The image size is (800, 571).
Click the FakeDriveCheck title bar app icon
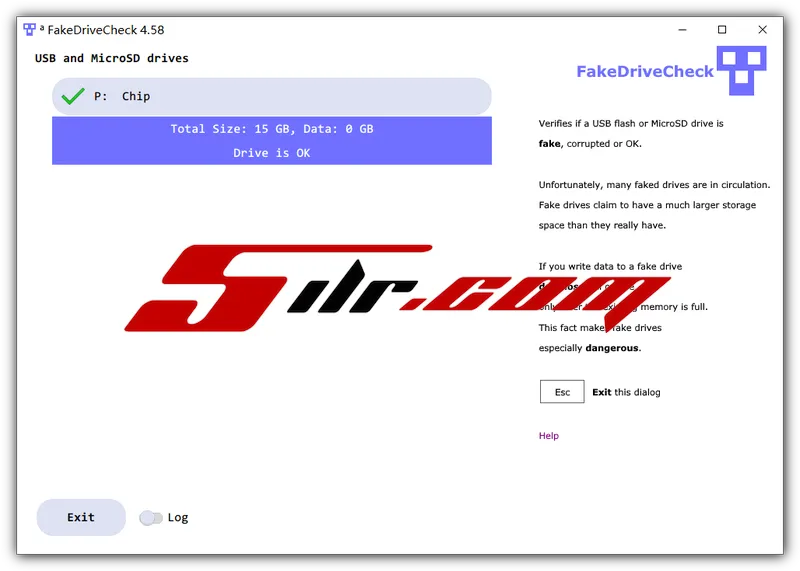30,30
